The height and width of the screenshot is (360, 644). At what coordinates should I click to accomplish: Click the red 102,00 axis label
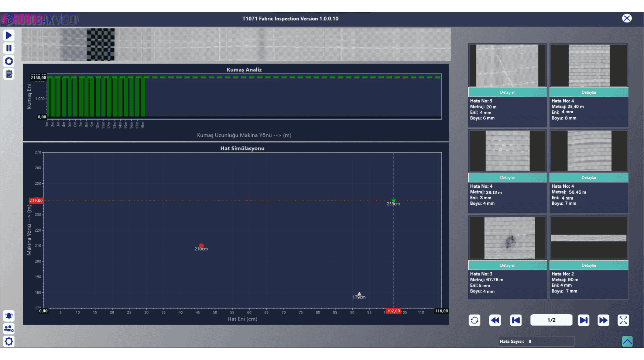[393, 311]
